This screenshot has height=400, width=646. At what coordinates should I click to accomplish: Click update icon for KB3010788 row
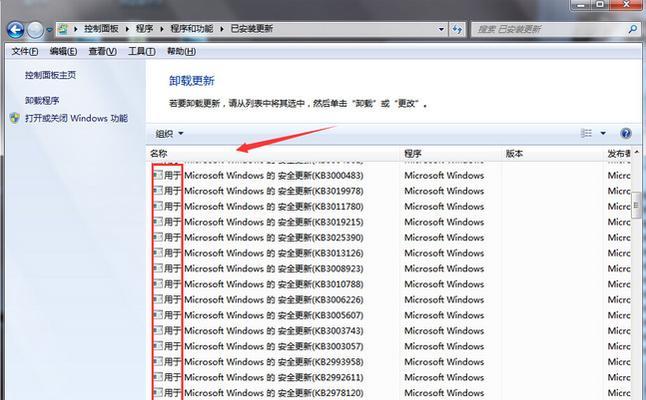click(x=158, y=284)
